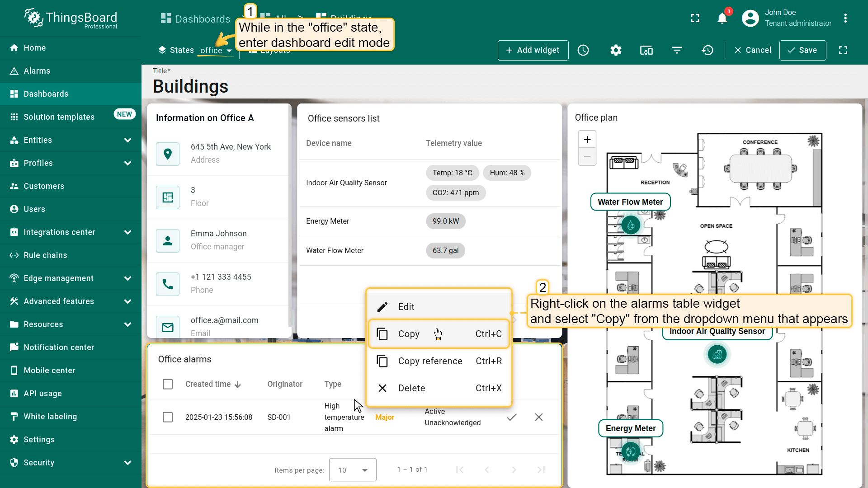Clear the alarm with X icon
The image size is (868, 488).
tap(539, 417)
